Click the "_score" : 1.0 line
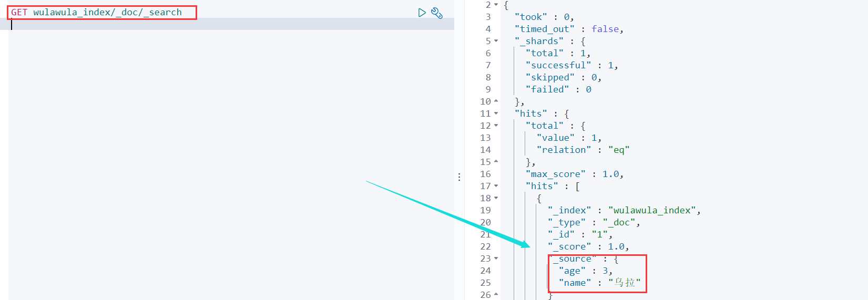The image size is (868, 300). (x=588, y=246)
